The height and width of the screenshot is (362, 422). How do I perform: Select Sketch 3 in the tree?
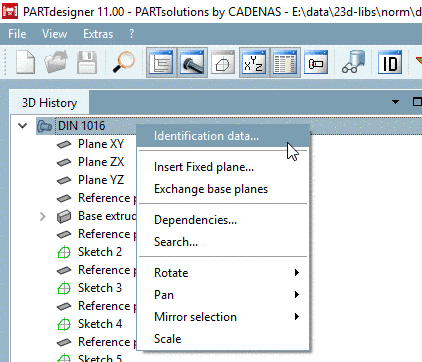click(x=100, y=288)
